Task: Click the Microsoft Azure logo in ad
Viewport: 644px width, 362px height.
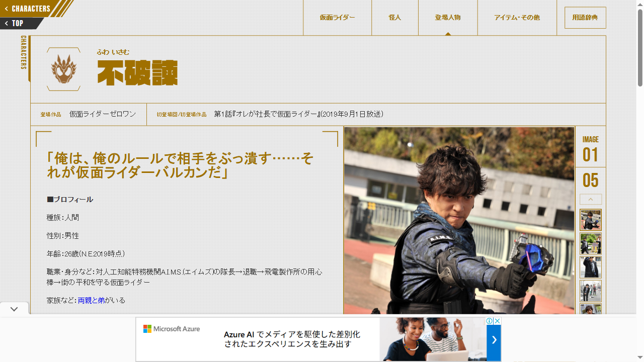Action: tap(172, 329)
